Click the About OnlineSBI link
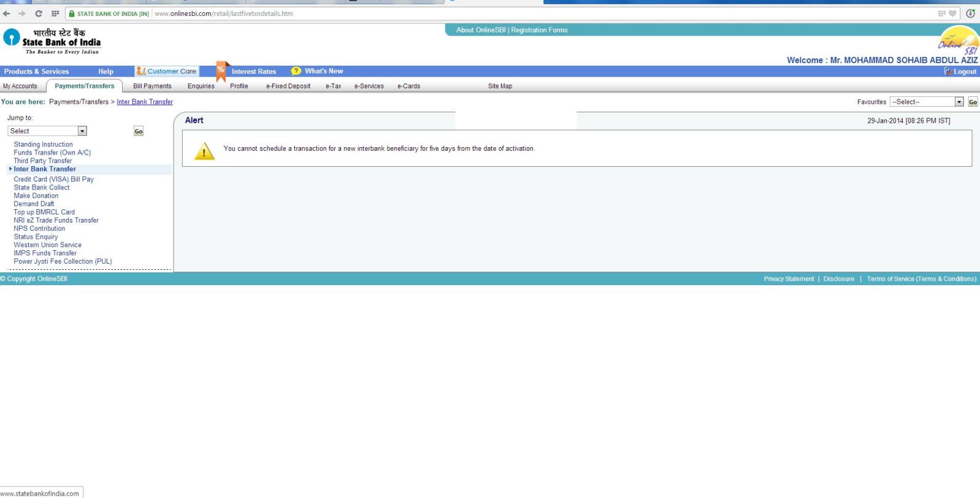 [x=481, y=30]
